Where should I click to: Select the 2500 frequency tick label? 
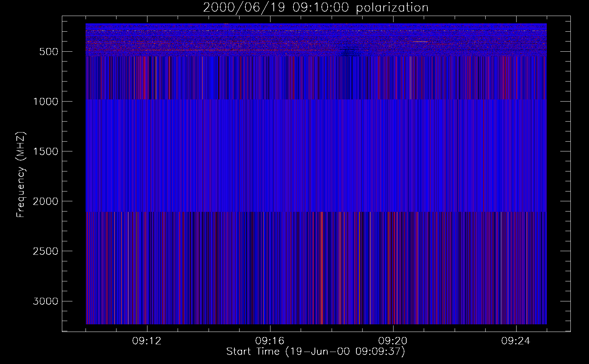coord(46,251)
